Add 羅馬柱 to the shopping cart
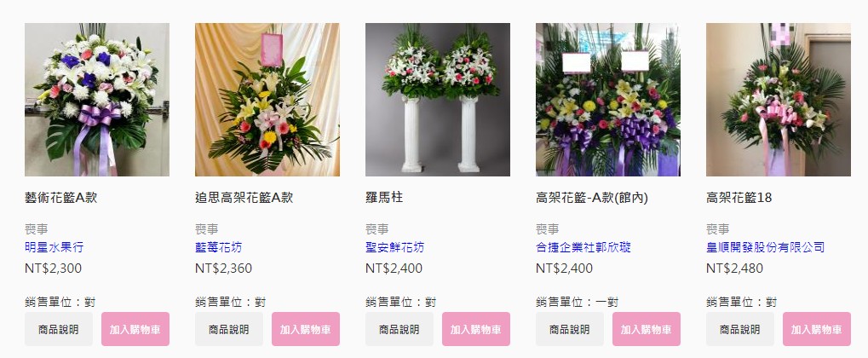The height and width of the screenshot is (358, 868). [x=476, y=329]
